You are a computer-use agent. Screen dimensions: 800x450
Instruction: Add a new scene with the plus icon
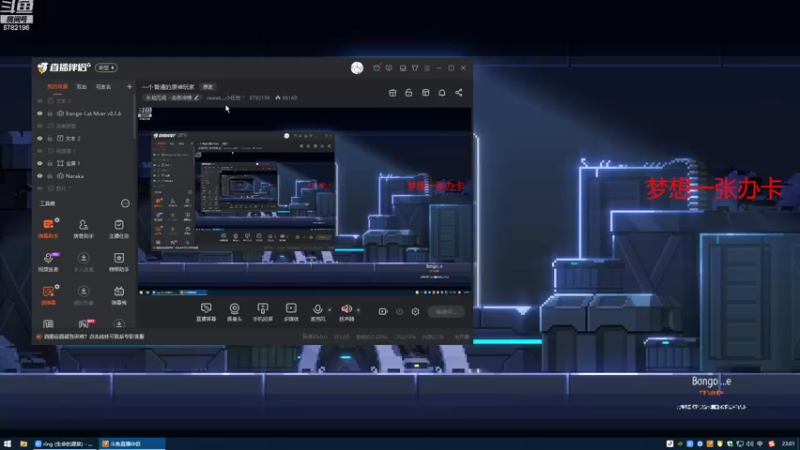click(129, 87)
